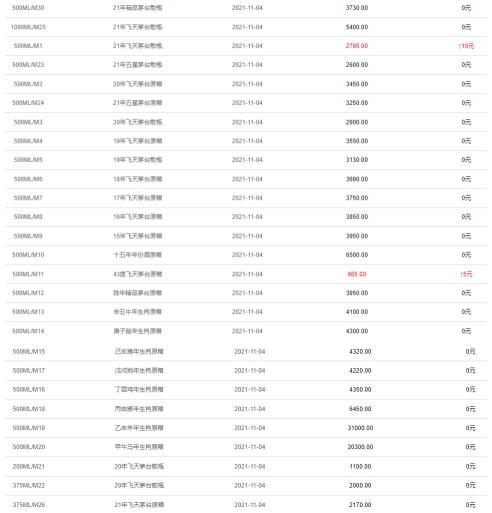Click the 1100.00 price value

pyautogui.click(x=360, y=467)
